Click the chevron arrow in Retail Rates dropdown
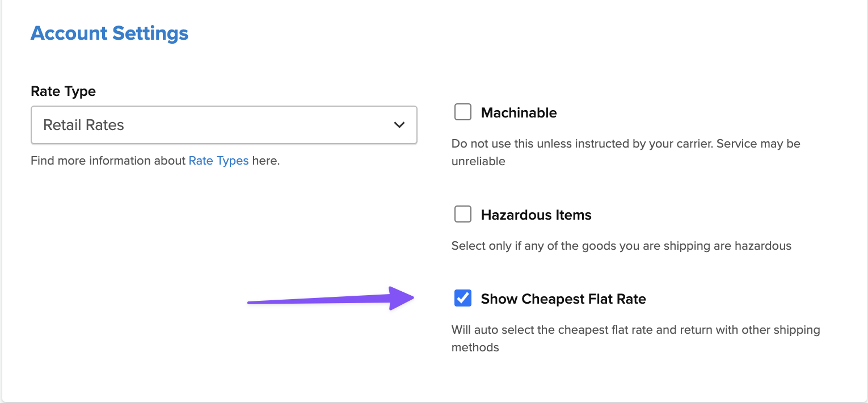Viewport: 868px width, 403px height. click(399, 125)
